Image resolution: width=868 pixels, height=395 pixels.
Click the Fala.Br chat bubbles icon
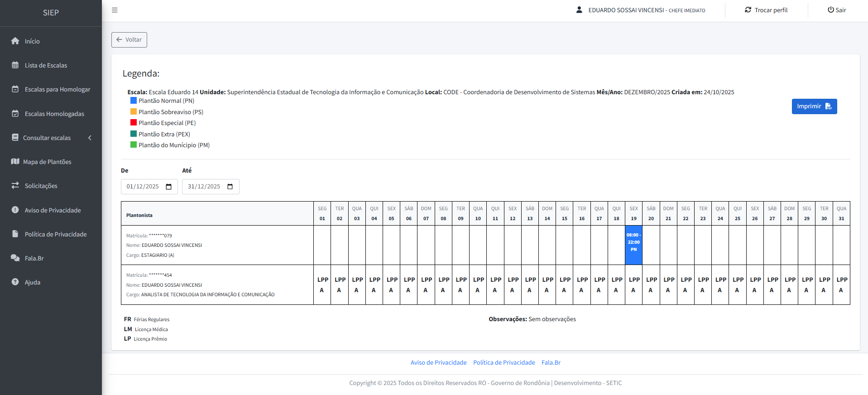click(15, 258)
